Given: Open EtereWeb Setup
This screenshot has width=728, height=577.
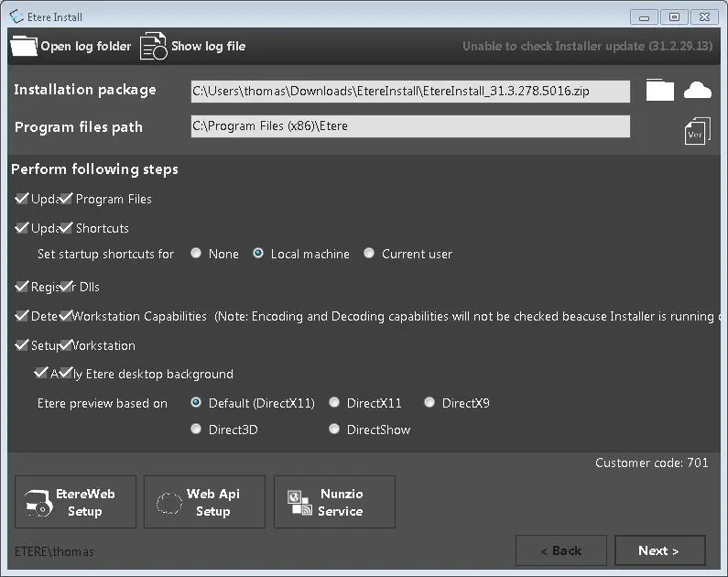Looking at the screenshot, I should click(x=75, y=502).
